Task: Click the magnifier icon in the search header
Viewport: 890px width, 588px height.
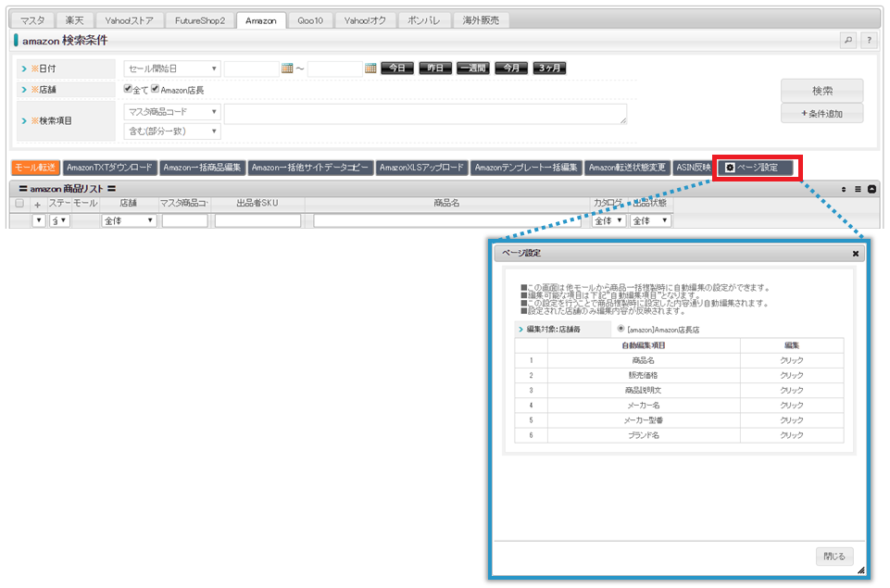Action: click(848, 41)
